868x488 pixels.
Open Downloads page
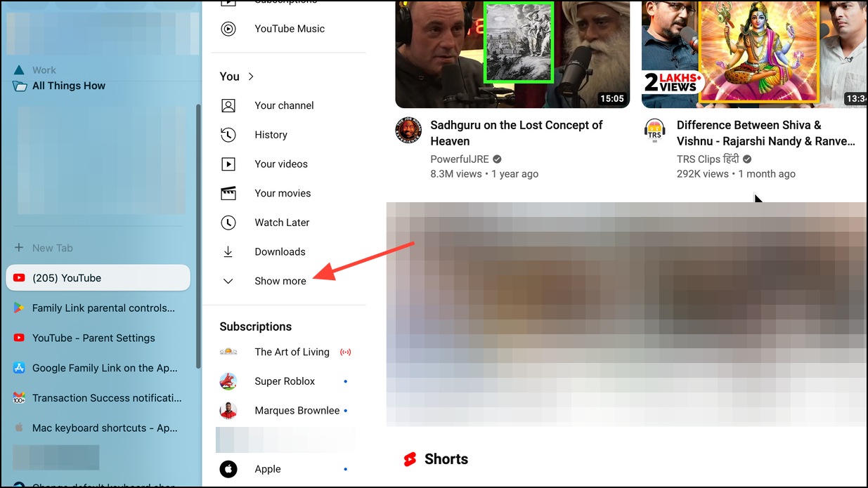tap(280, 251)
